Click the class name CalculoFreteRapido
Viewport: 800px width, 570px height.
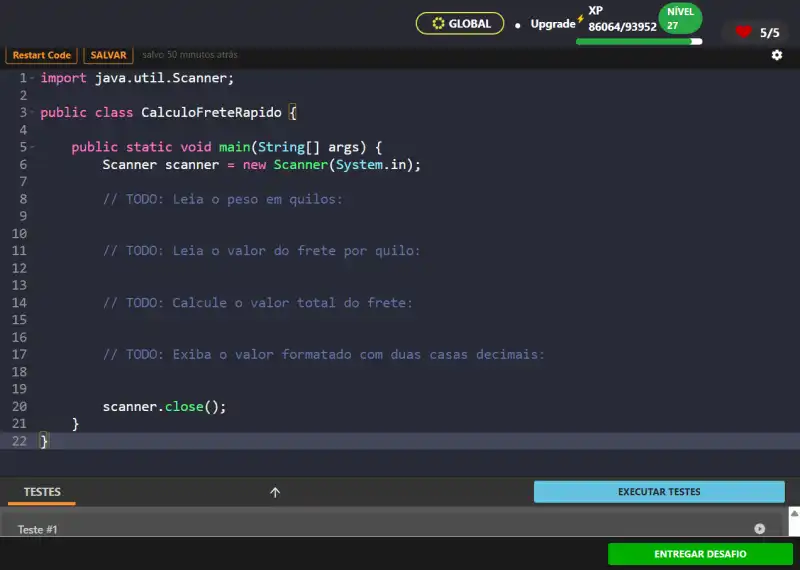click(211, 112)
